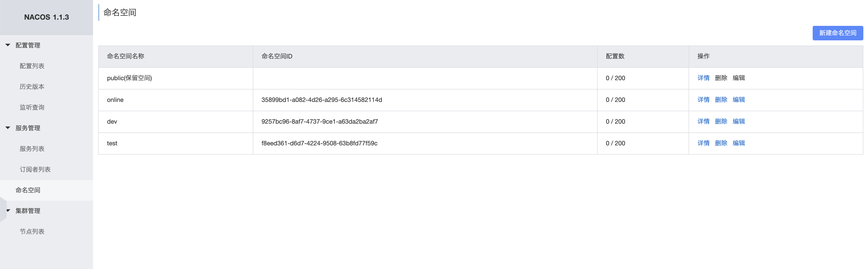Click the NACOS 1.1.3 logo header

click(47, 17)
